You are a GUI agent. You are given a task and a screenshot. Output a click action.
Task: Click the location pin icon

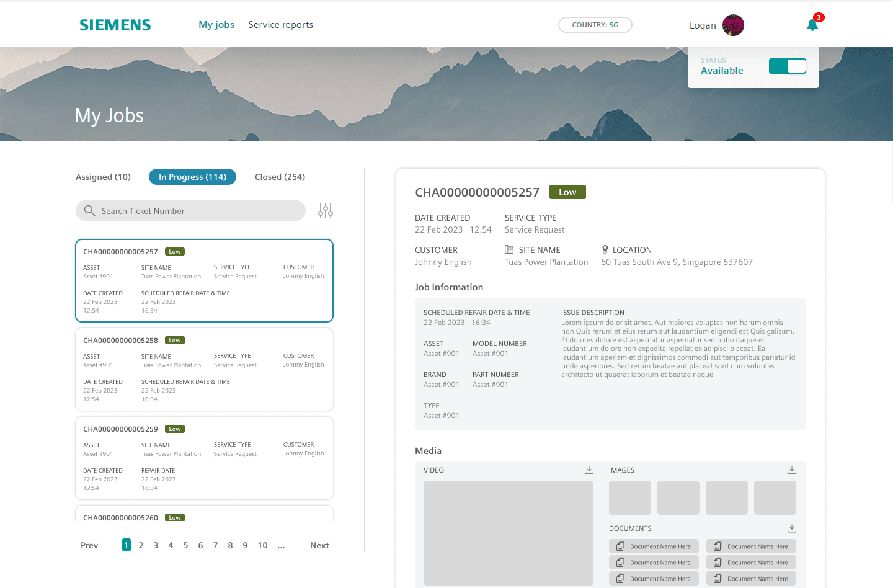click(605, 249)
